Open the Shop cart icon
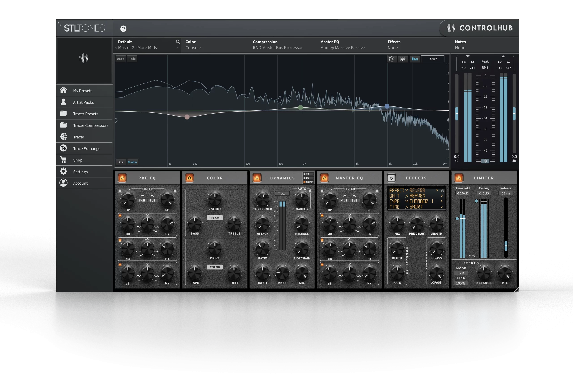Viewport: 573px width, 392px height. (x=63, y=160)
